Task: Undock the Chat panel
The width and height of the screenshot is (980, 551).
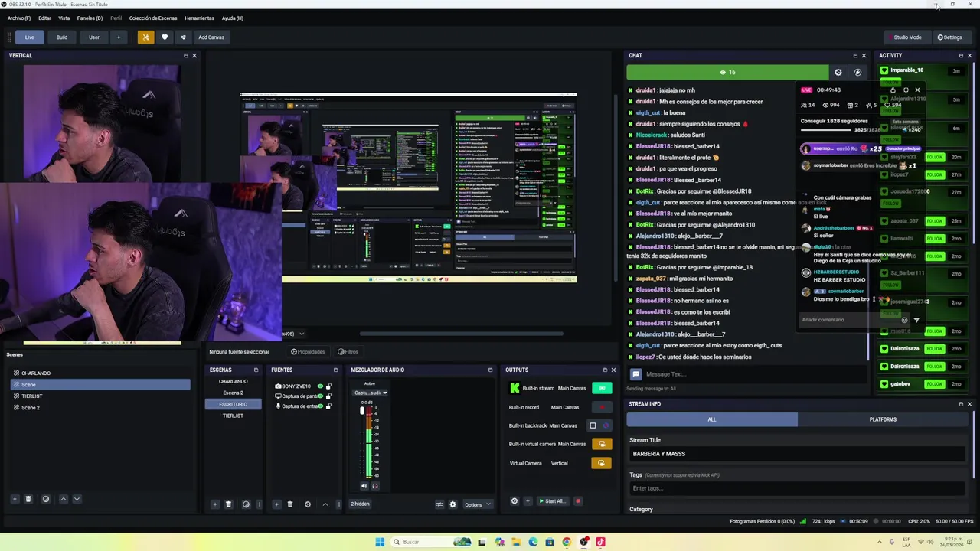Action: 855,55
